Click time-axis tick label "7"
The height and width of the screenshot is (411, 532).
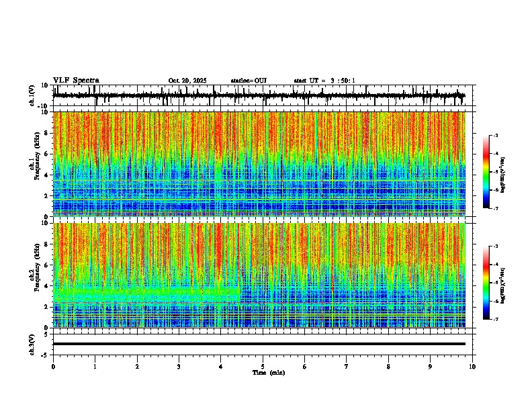pyautogui.click(x=347, y=367)
